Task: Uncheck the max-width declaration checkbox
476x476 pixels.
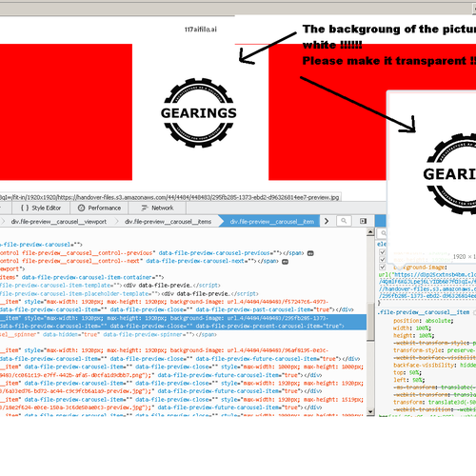Action: pos(383,252)
